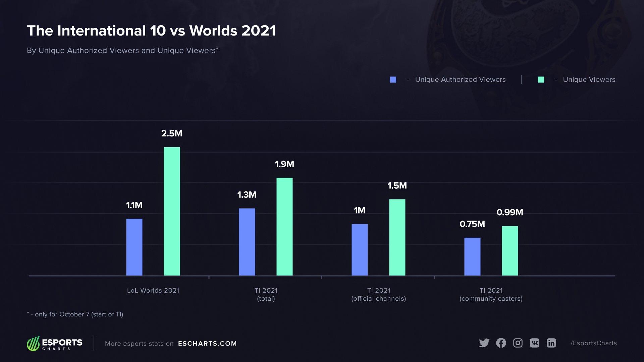Click the green 2.5M LoL Worlds bar
644x362 pixels.
(172, 211)
